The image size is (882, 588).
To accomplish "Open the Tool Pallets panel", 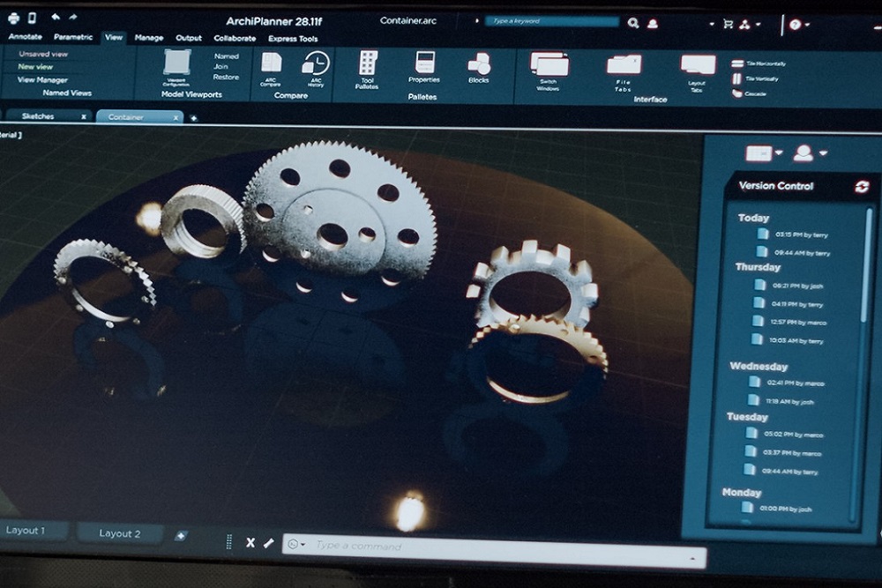I will (x=368, y=64).
